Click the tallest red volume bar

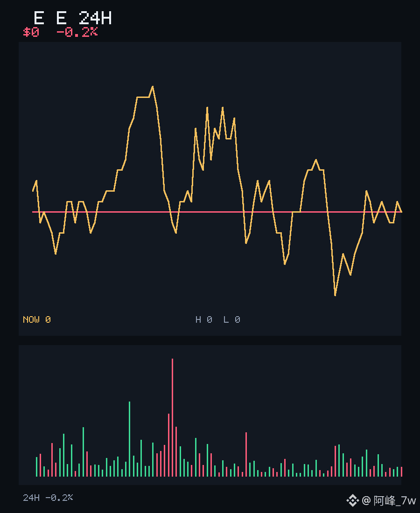[x=173, y=417]
